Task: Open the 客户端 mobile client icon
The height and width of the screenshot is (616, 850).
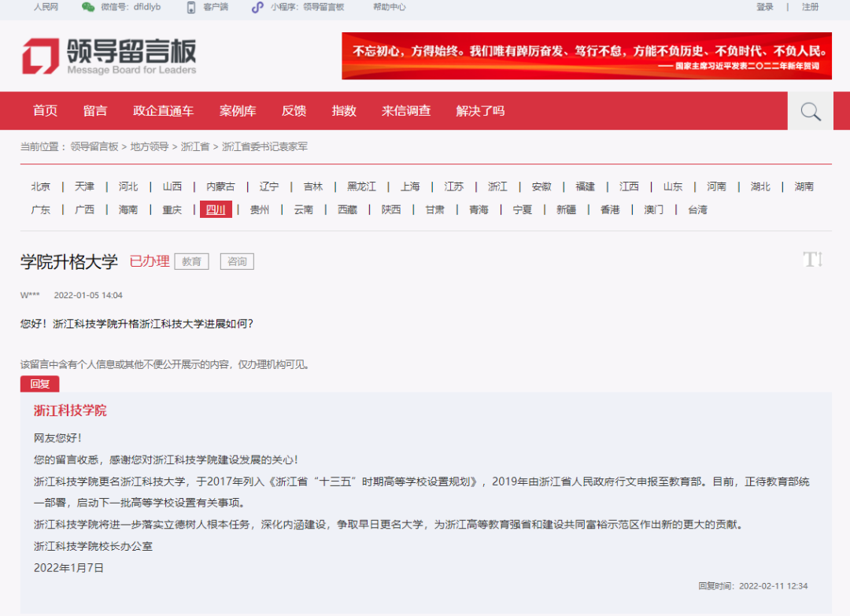Action: pyautogui.click(x=190, y=9)
